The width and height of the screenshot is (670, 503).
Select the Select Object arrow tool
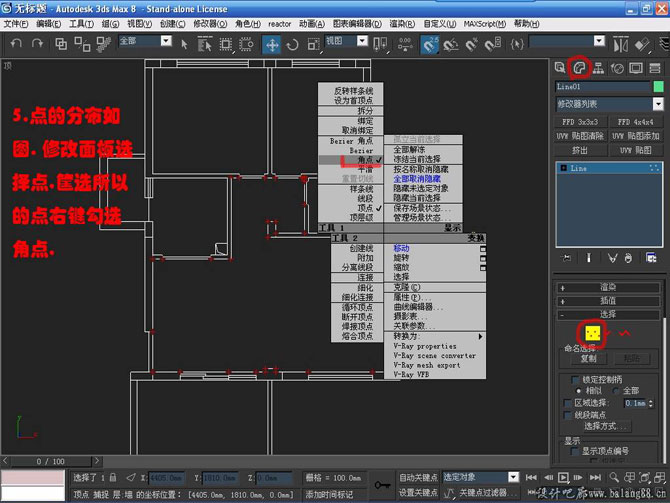(184, 44)
